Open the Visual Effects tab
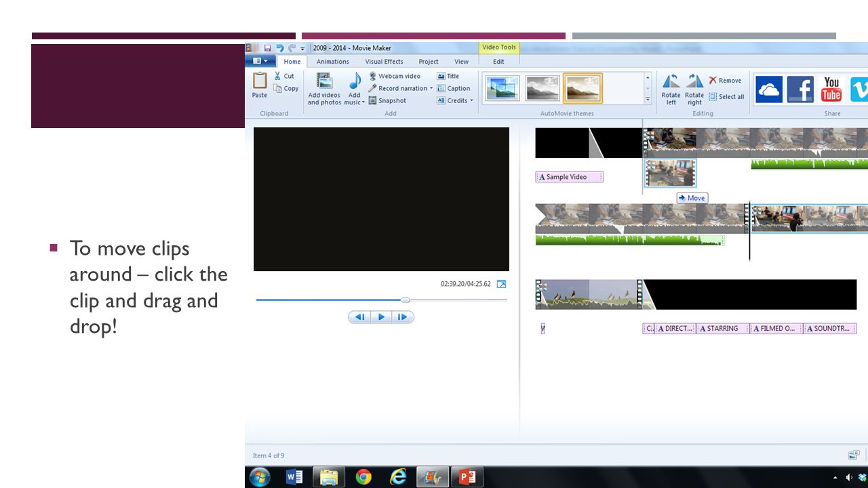Viewport: 868px width, 488px height. pos(384,62)
